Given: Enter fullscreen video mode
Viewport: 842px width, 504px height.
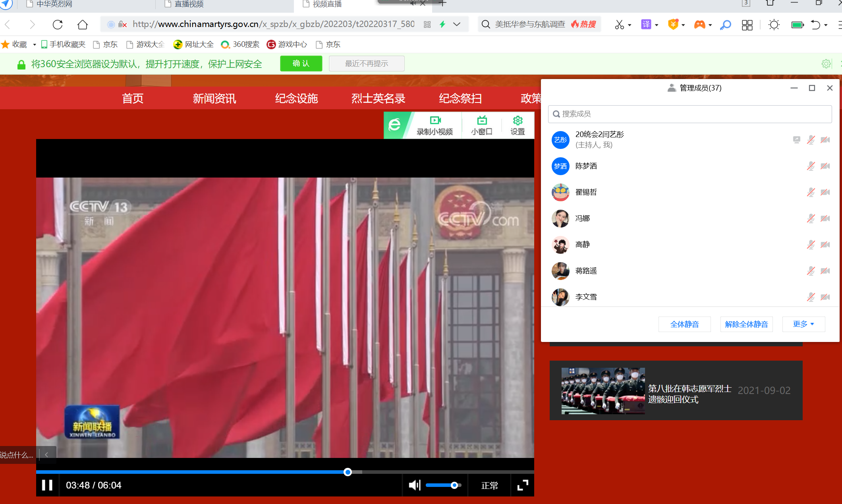Looking at the screenshot, I should tap(523, 485).
